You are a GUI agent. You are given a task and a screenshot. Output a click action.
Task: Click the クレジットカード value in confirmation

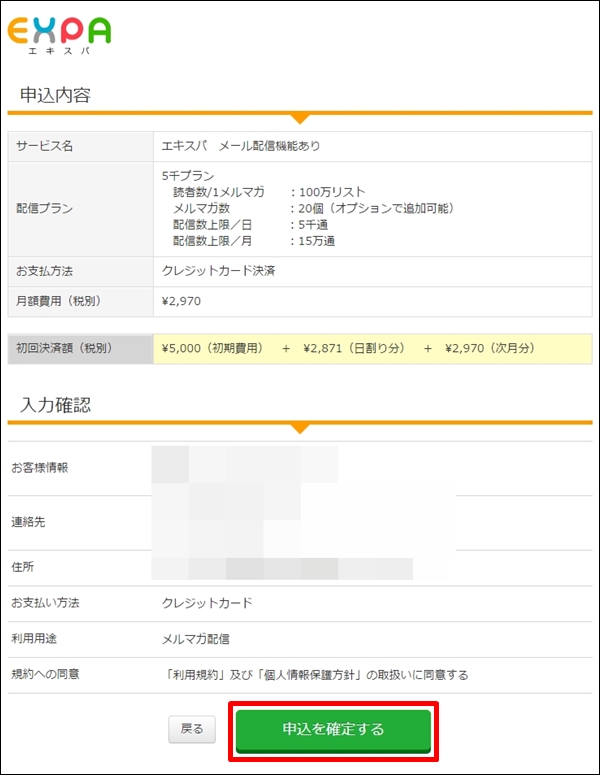tap(208, 603)
